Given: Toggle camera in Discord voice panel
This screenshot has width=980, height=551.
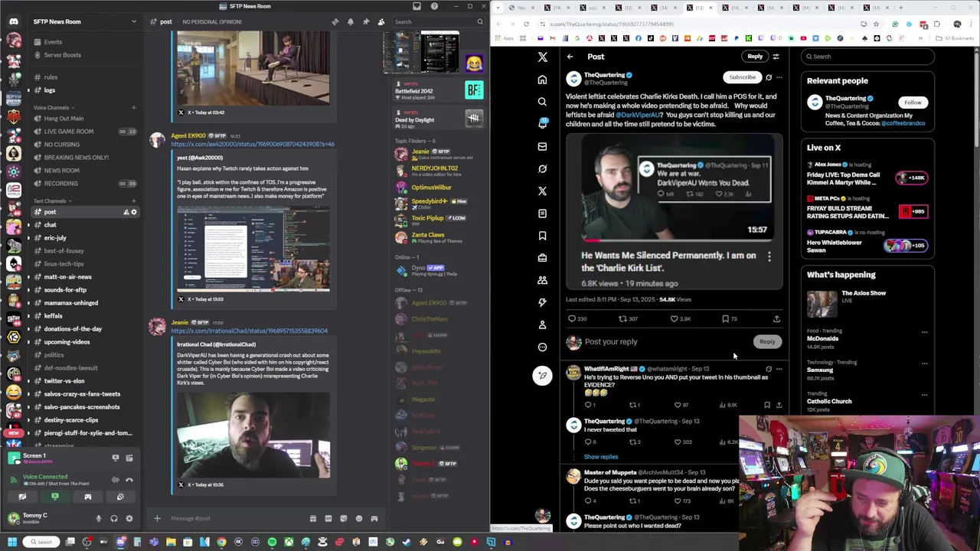Looking at the screenshot, I should click(x=22, y=497).
